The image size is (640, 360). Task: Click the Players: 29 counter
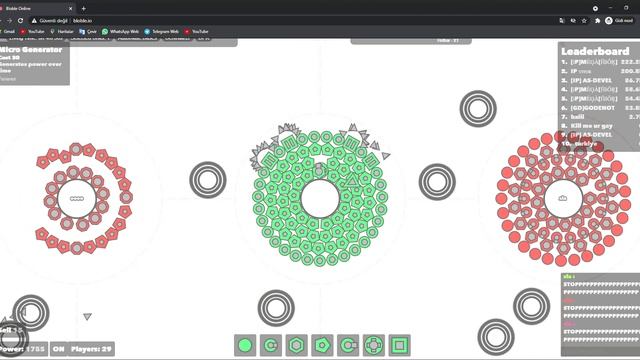91,349
